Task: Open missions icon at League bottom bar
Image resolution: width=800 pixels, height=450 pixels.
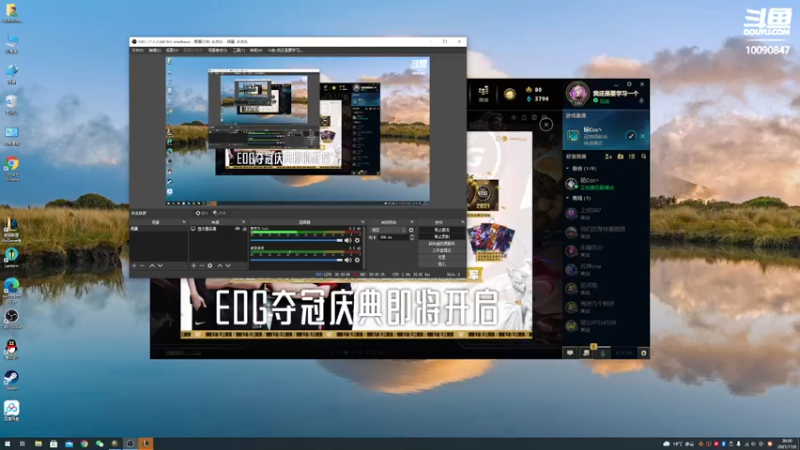Action: [586, 353]
